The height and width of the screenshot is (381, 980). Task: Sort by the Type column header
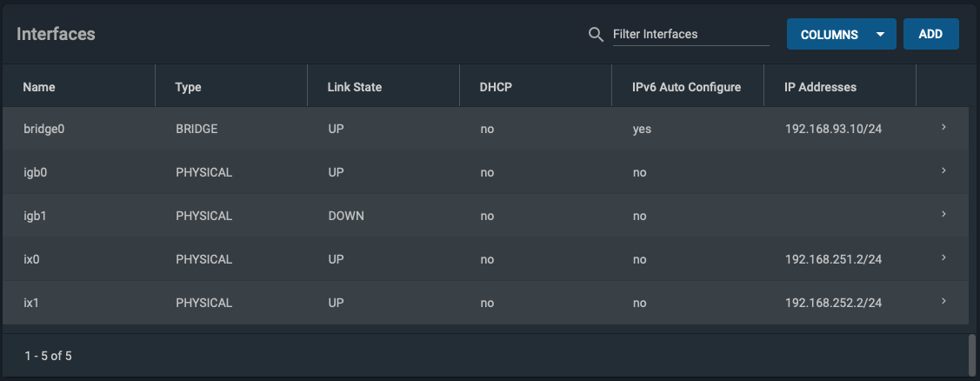pos(188,87)
